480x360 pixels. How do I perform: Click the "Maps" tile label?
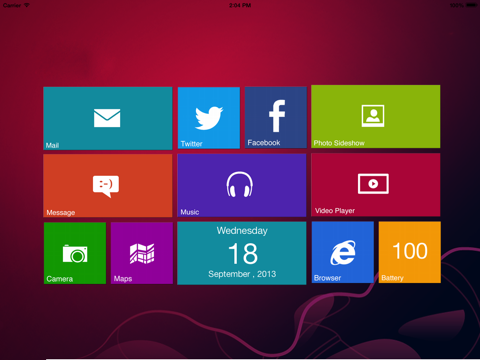pos(123,279)
